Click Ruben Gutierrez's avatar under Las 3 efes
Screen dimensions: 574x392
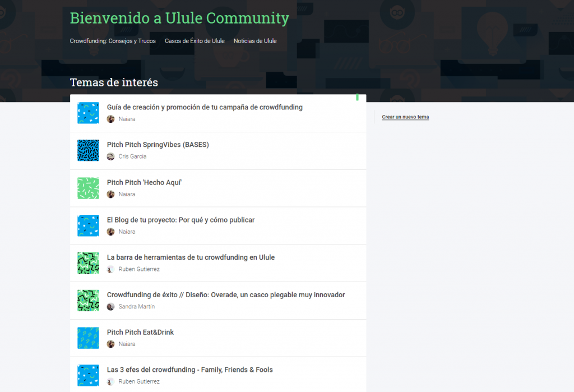point(110,381)
